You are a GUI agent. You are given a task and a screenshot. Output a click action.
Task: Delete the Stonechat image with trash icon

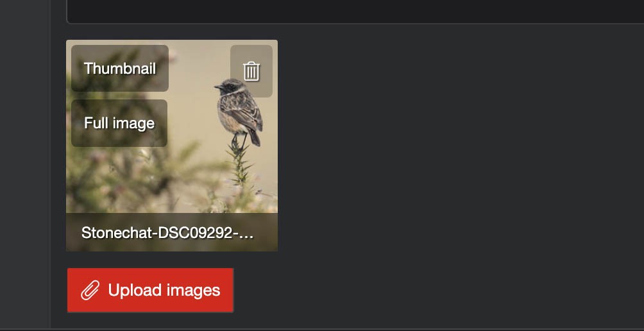(251, 71)
